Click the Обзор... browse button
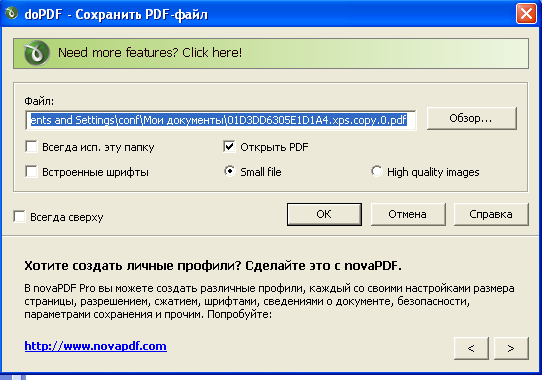This screenshot has width=542, height=380. [x=472, y=119]
